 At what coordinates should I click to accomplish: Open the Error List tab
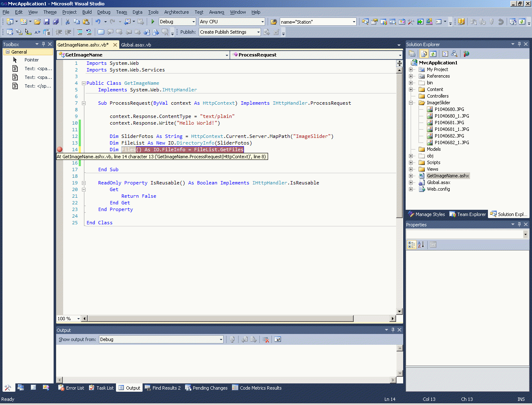click(x=71, y=388)
